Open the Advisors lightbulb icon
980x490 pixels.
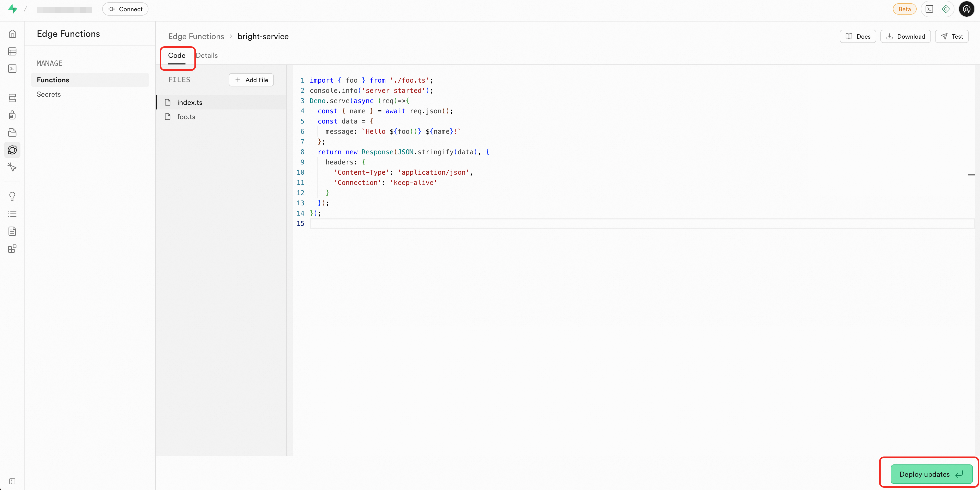click(12, 196)
